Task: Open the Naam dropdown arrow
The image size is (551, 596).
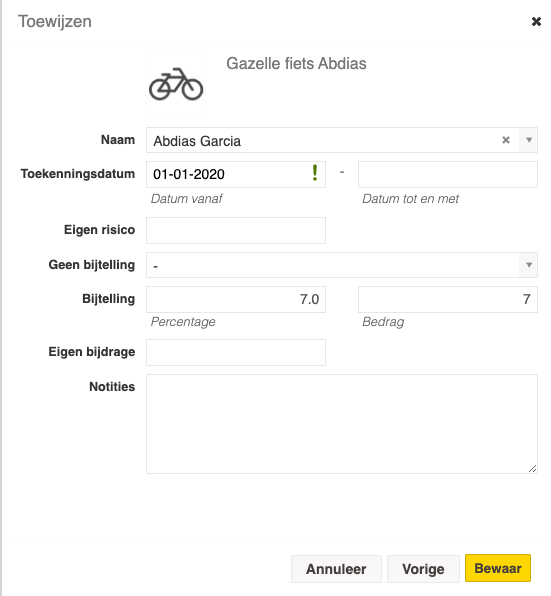Action: tap(529, 140)
